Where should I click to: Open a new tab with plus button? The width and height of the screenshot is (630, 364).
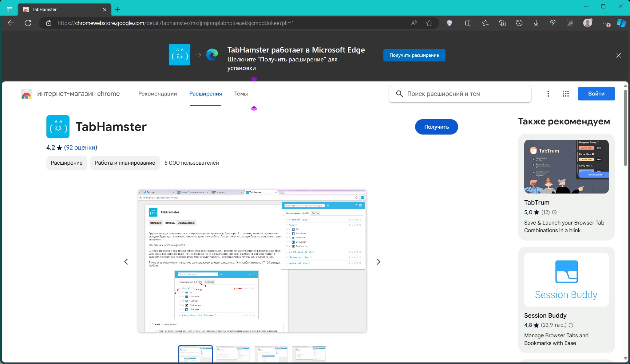tap(117, 10)
